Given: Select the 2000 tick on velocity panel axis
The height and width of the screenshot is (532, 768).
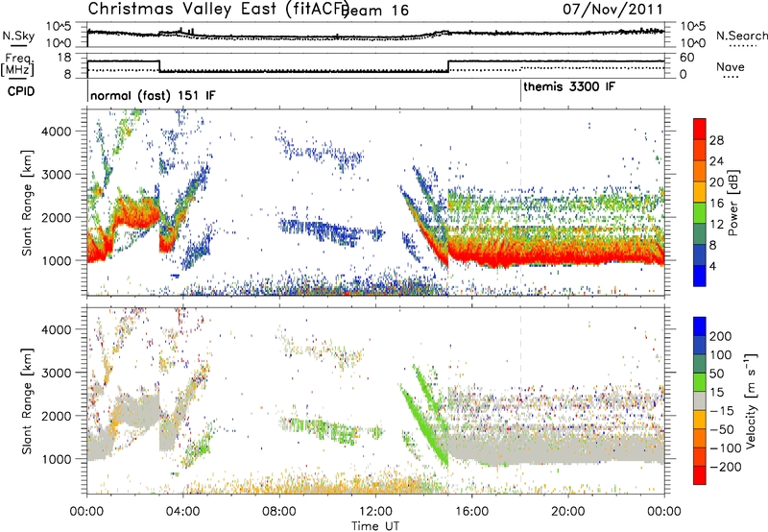Looking at the screenshot, I should coord(56,416).
